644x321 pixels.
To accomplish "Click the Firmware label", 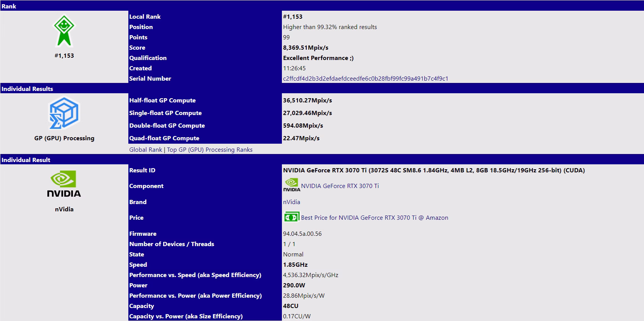I will (143, 233).
